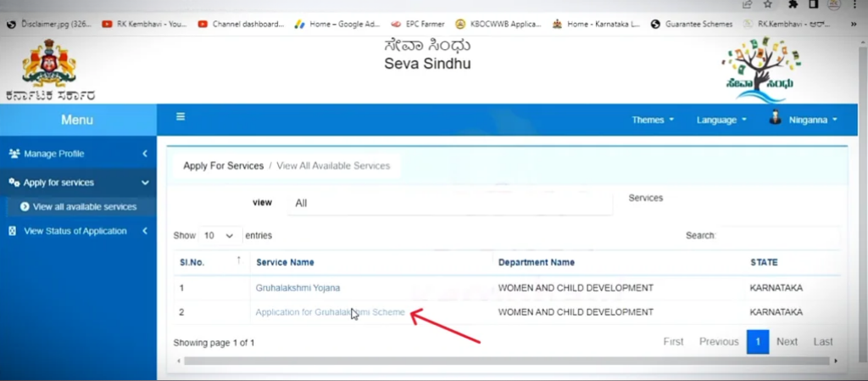Go to the Next page
868x381 pixels.
787,341
